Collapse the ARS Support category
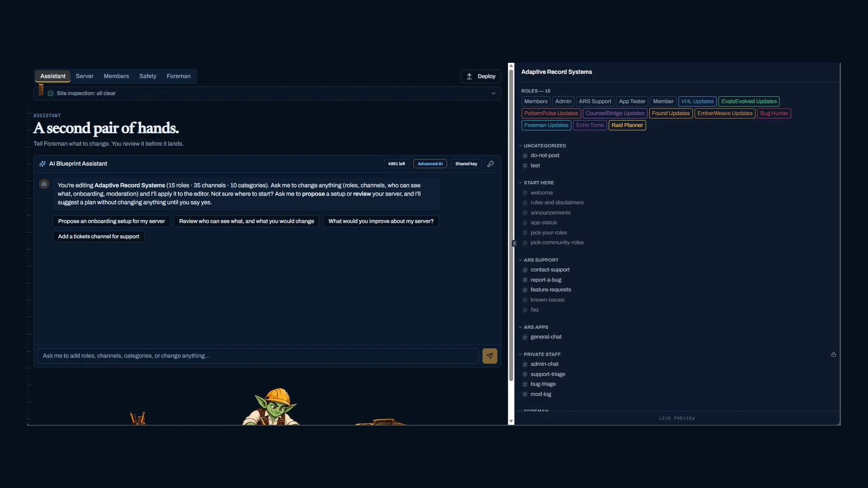 click(520, 260)
